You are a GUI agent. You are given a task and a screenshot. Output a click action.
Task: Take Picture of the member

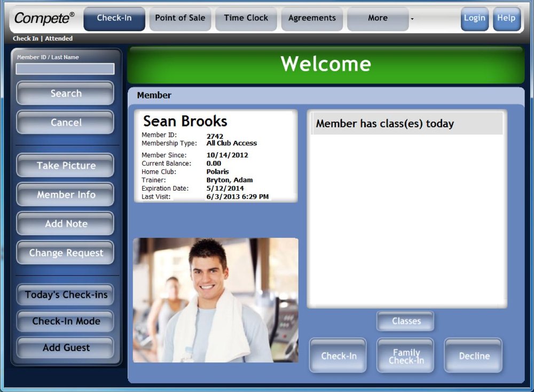65,165
